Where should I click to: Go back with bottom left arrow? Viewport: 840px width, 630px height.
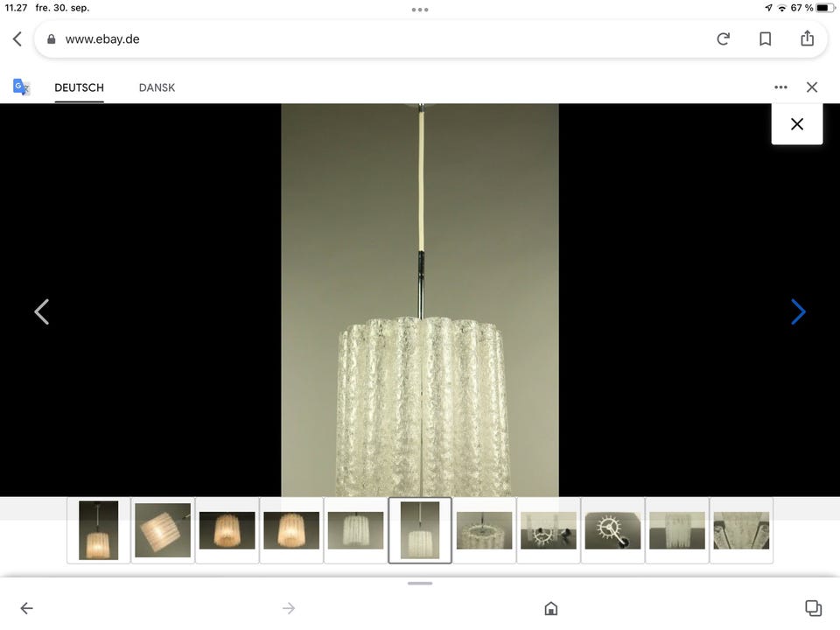[27, 608]
